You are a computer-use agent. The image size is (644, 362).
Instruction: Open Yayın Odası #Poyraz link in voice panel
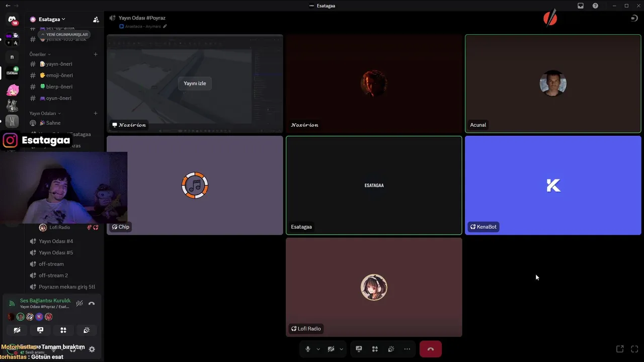coord(45,307)
